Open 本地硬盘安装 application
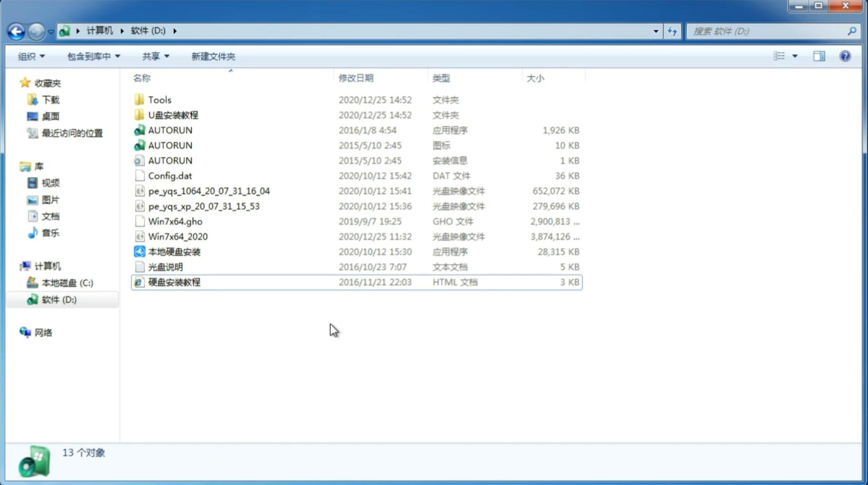The width and height of the screenshot is (868, 485). click(x=174, y=251)
